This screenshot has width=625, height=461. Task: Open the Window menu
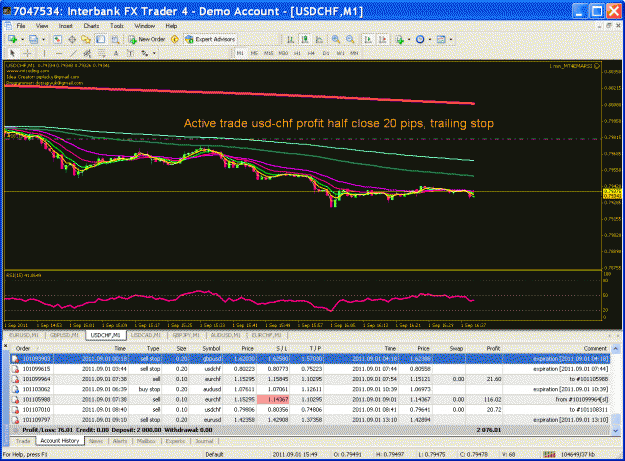point(144,26)
